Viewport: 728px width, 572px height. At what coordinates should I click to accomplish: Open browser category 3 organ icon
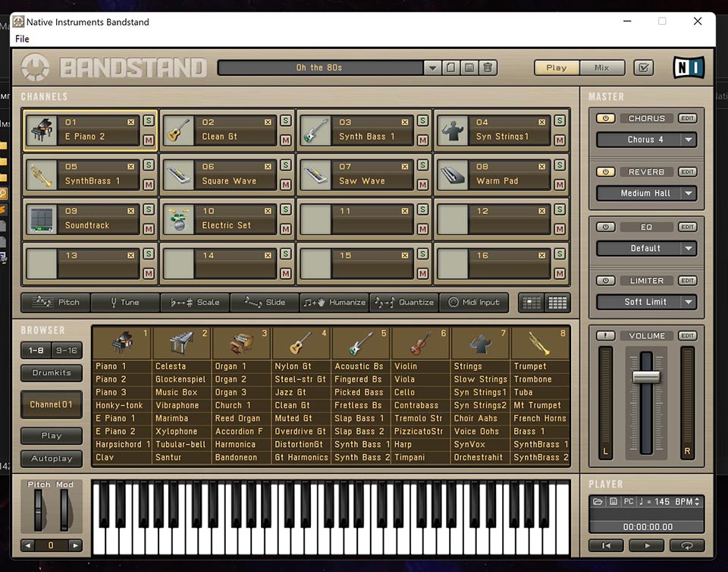point(241,344)
